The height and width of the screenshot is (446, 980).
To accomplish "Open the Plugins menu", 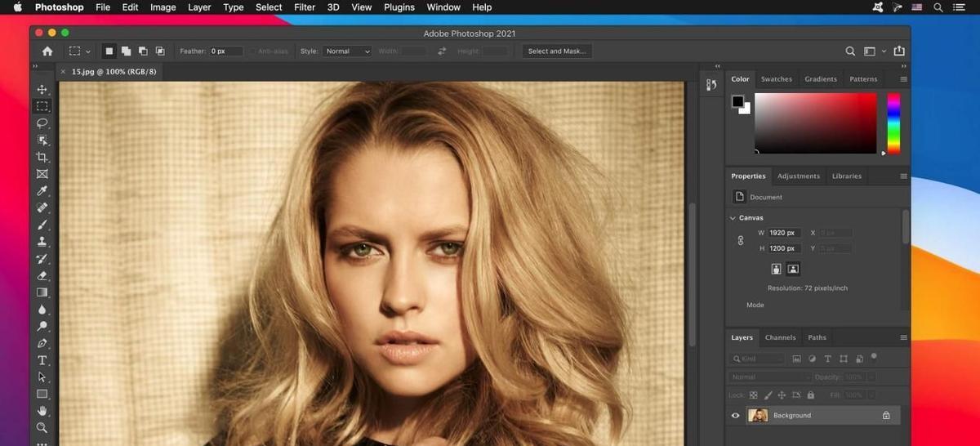I will (x=399, y=7).
